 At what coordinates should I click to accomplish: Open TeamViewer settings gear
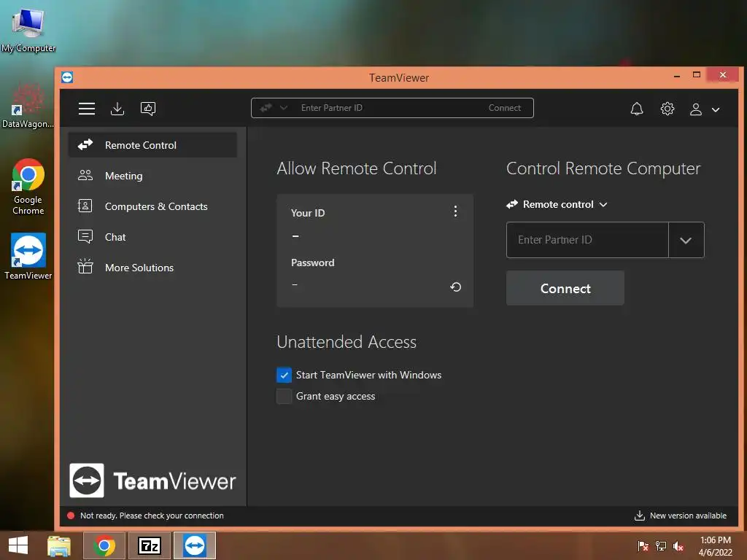point(667,109)
